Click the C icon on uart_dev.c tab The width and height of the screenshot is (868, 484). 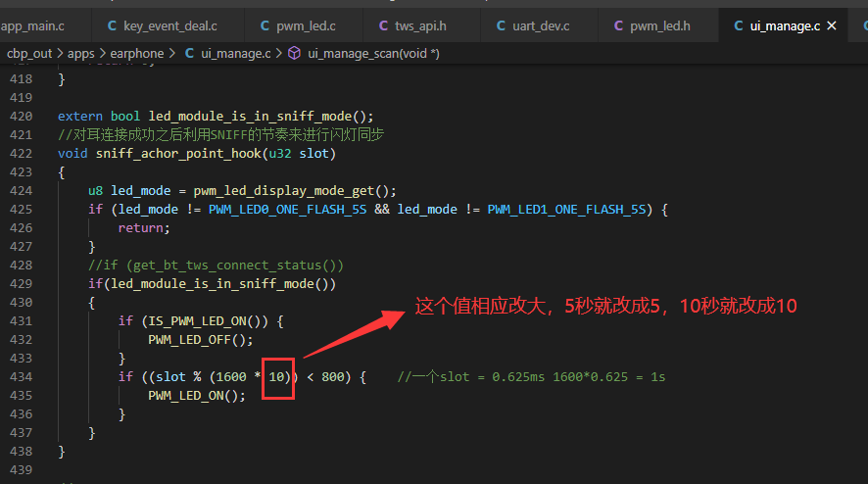tap(501, 26)
